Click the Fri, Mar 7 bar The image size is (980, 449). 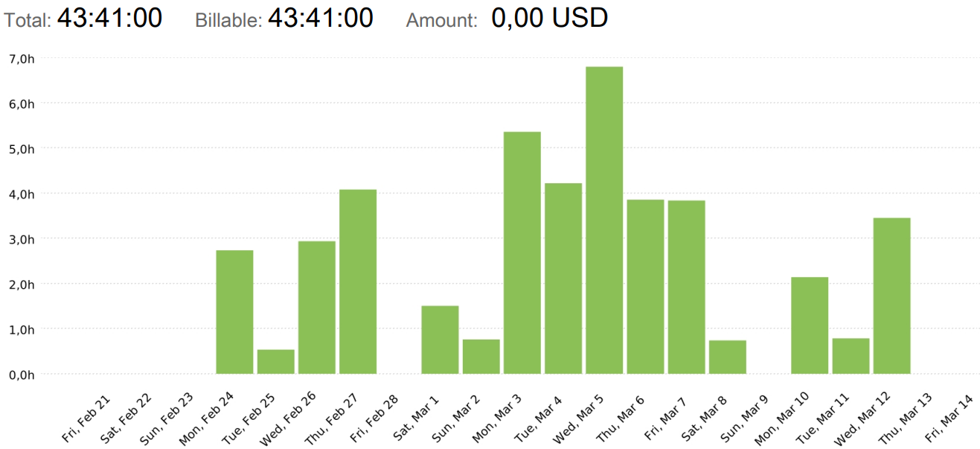(686, 287)
